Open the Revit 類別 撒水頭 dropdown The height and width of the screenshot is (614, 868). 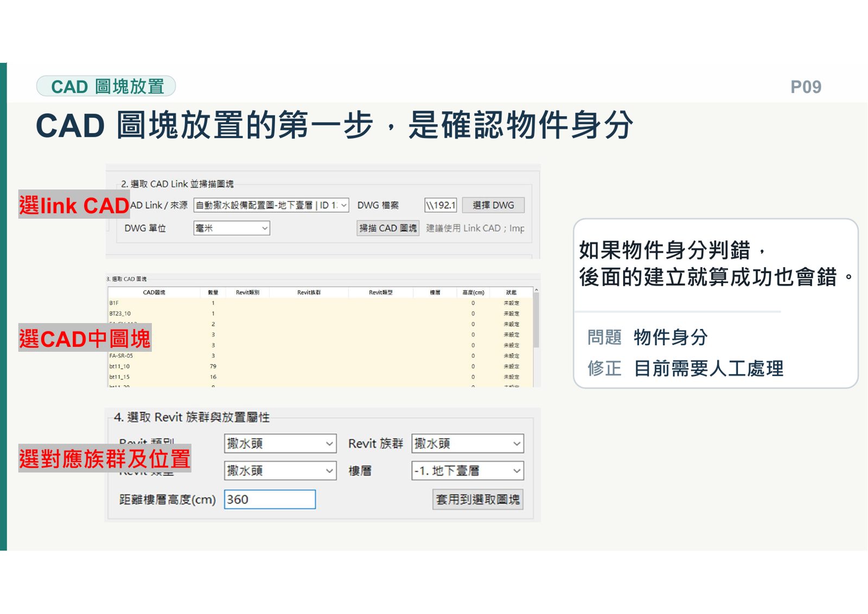280,444
